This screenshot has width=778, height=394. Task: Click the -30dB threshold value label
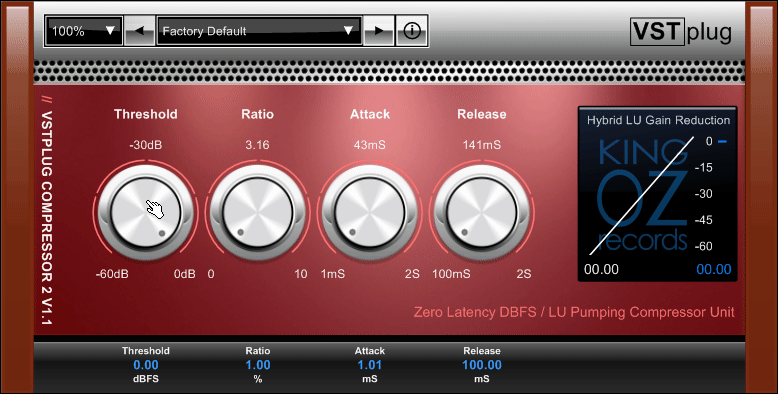(145, 145)
